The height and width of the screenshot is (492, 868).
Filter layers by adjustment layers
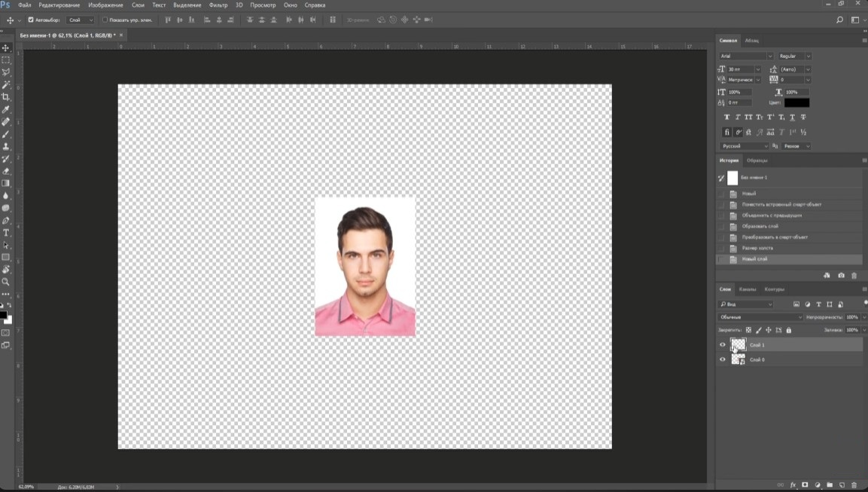pos(808,304)
